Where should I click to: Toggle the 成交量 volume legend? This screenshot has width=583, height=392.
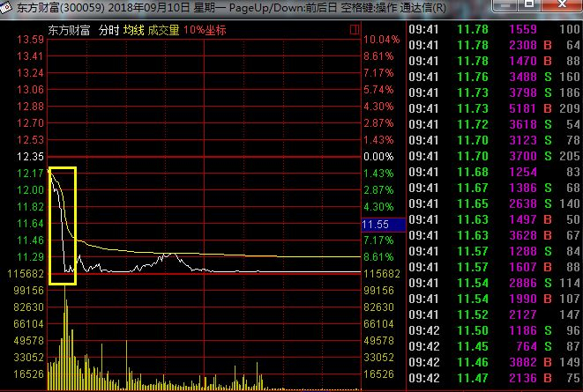click(x=163, y=30)
